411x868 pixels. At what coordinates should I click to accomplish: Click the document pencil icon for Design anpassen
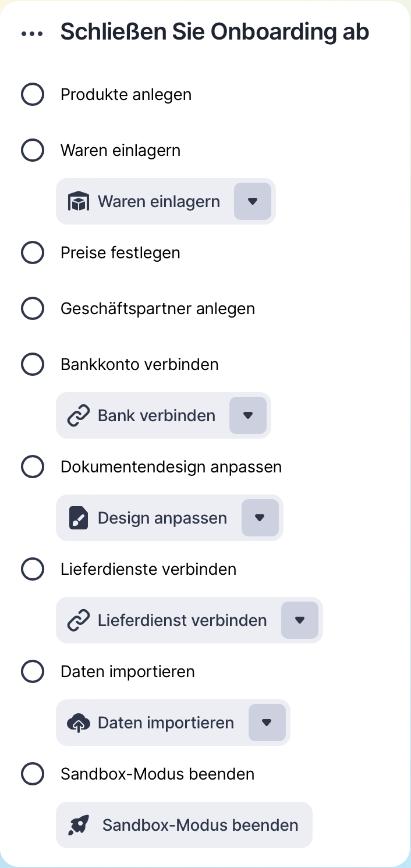pos(79,518)
